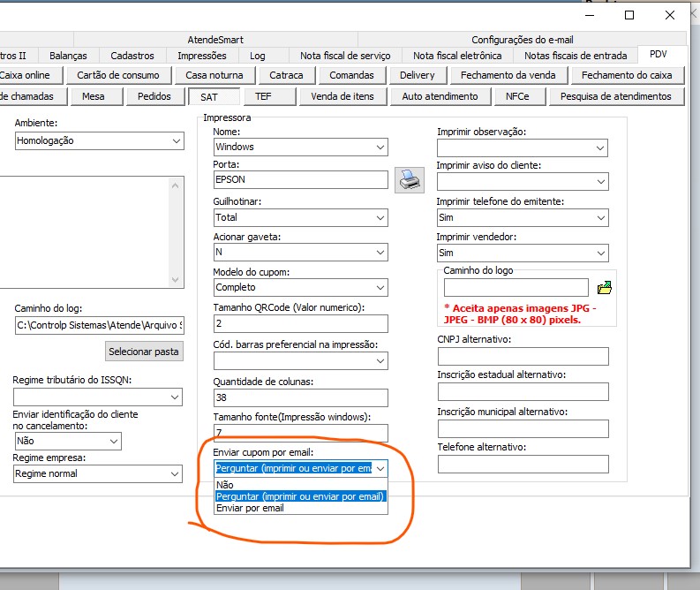700x590 pixels.
Task: Click the CNPJ alternativo field
Action: (x=523, y=357)
